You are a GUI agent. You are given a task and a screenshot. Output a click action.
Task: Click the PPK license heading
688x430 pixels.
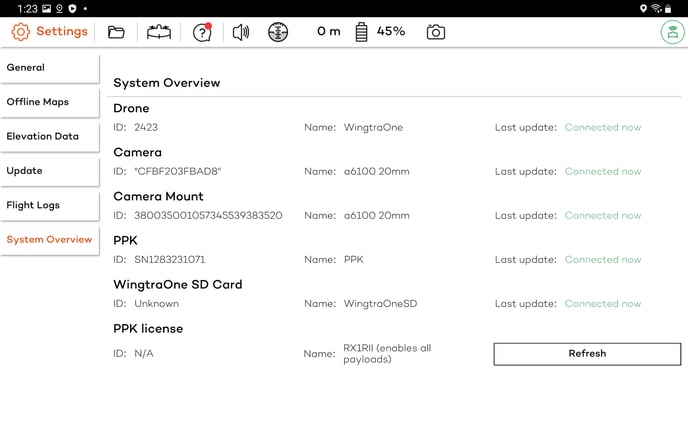pos(148,329)
